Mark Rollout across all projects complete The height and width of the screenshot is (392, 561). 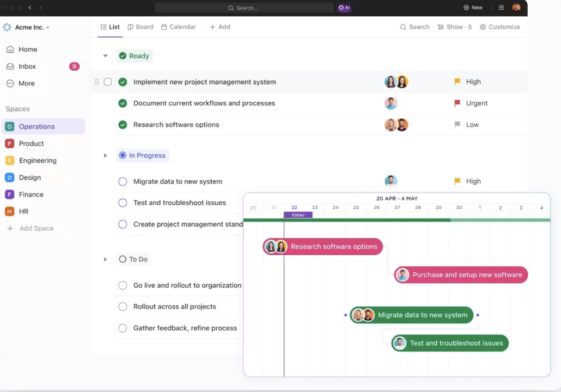point(122,306)
